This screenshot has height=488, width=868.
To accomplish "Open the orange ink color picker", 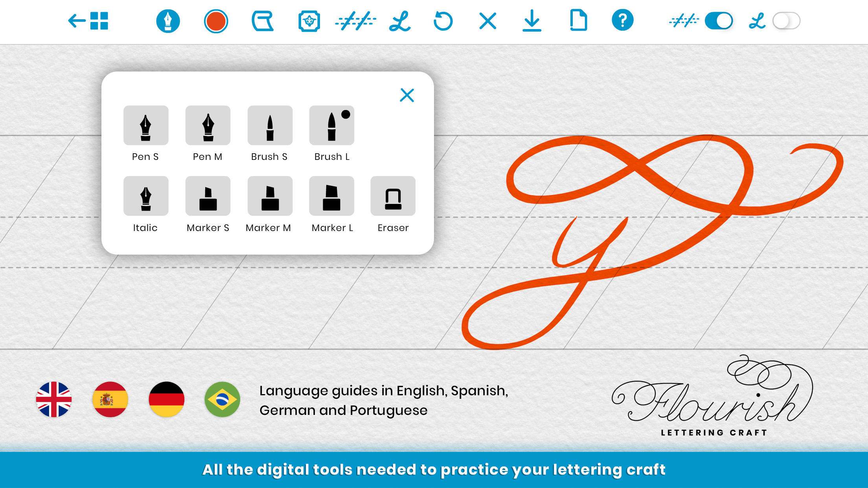I will point(216,21).
